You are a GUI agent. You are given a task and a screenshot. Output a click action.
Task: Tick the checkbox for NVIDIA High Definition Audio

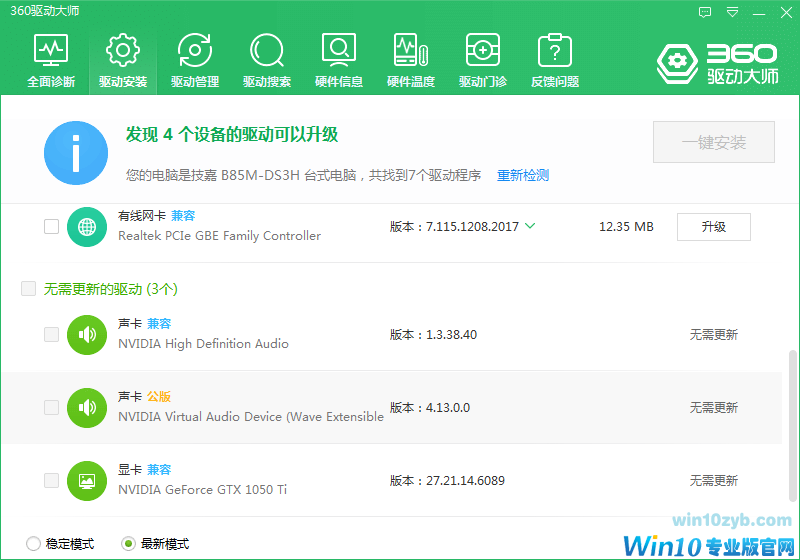coord(52,335)
